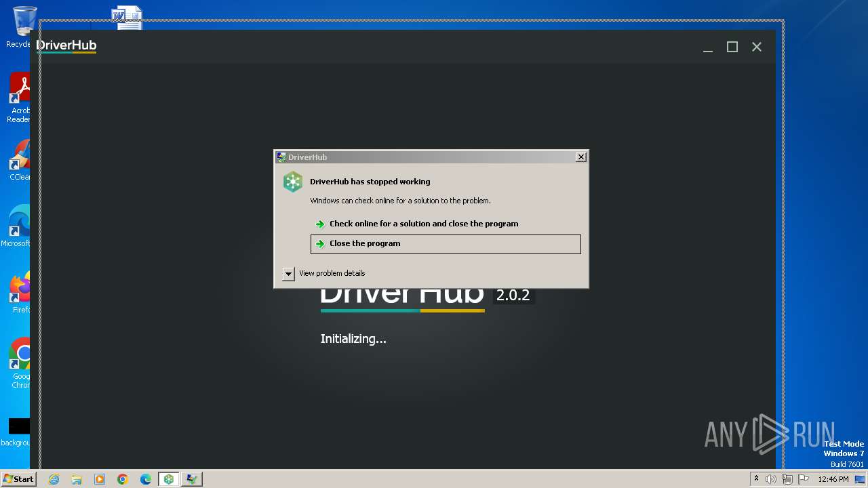Open Windows Media Player from taskbar
Viewport: 868px width, 488px height.
point(100,479)
